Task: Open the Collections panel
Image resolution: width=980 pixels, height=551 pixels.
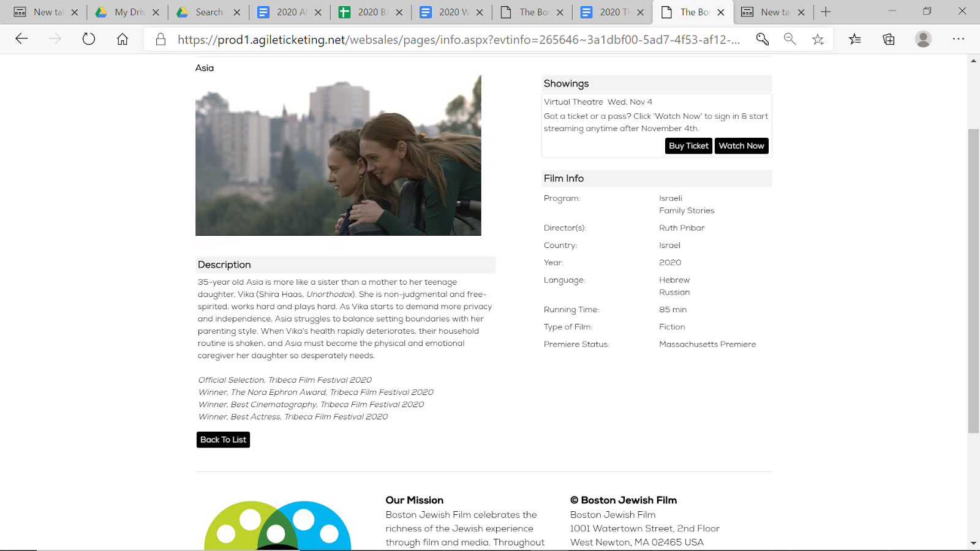Action: tap(889, 39)
